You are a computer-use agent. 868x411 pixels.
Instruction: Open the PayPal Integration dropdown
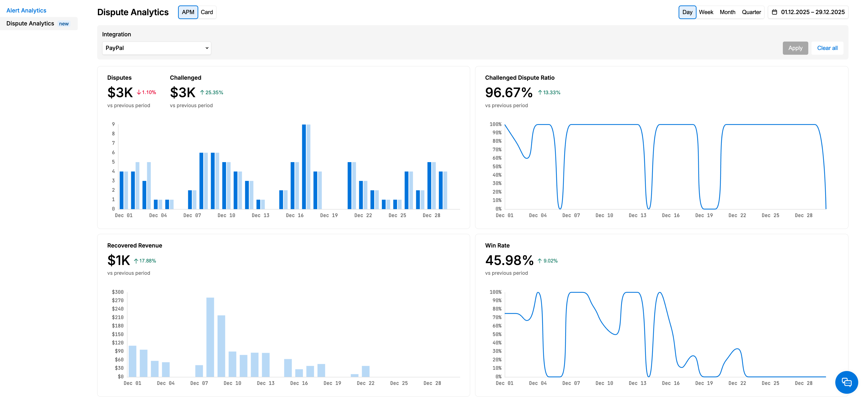click(156, 48)
